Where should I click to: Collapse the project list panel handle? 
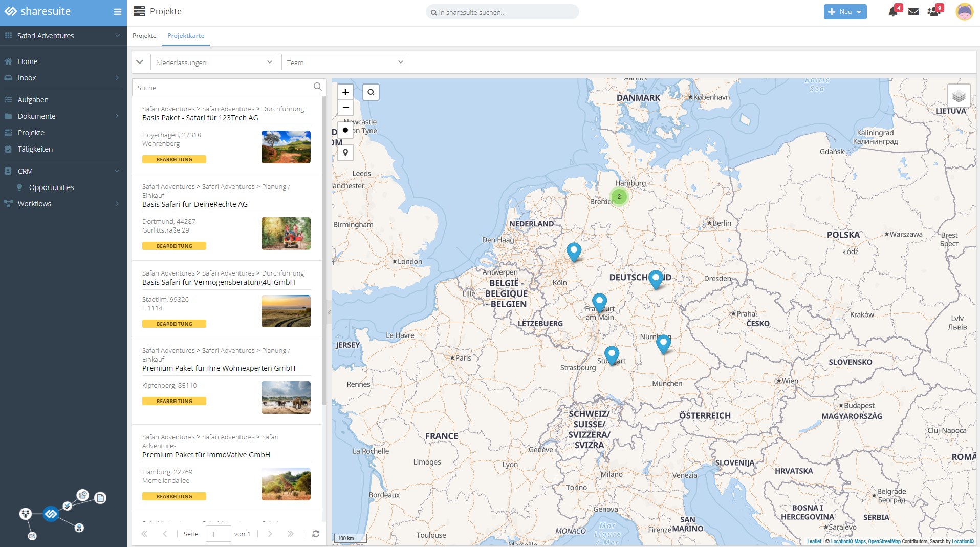click(329, 312)
